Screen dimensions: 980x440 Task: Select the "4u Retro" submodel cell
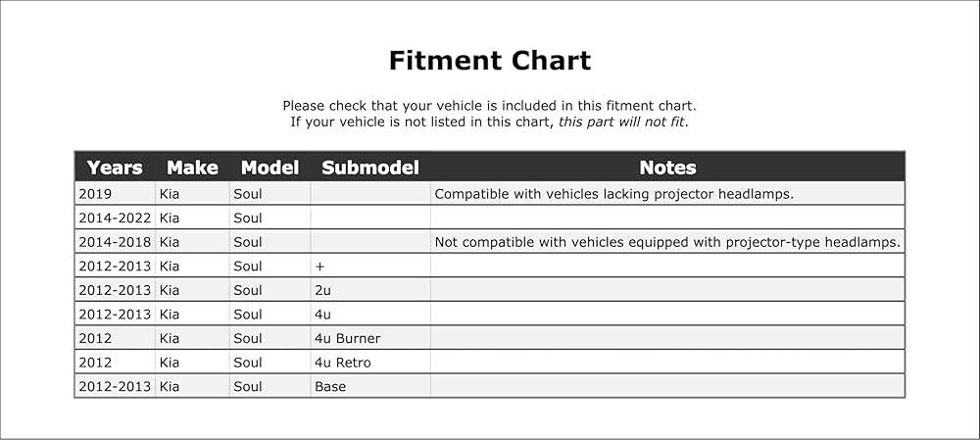pyautogui.click(x=342, y=363)
